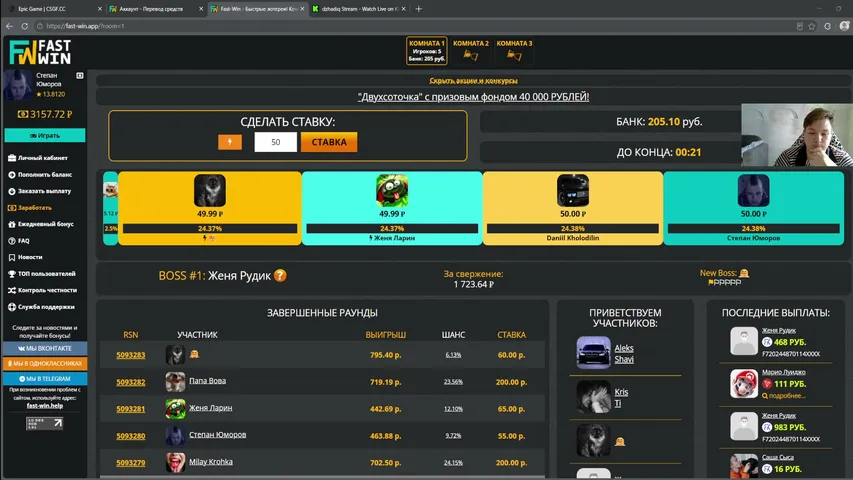853x480 pixels.
Task: Click the user profile avatar in sidebar
Action: click(x=18, y=85)
